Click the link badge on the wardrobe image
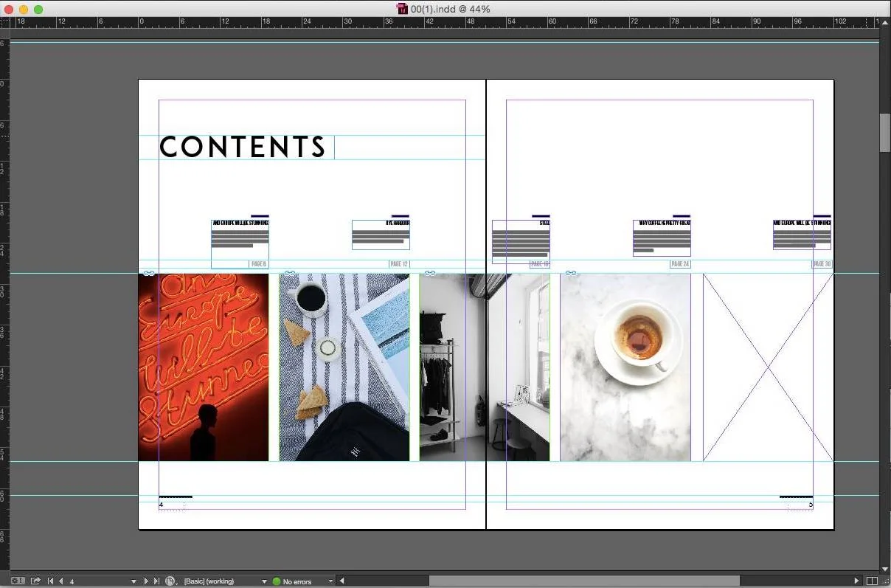Screen dimensions: 891x588 pyautogui.click(x=430, y=273)
